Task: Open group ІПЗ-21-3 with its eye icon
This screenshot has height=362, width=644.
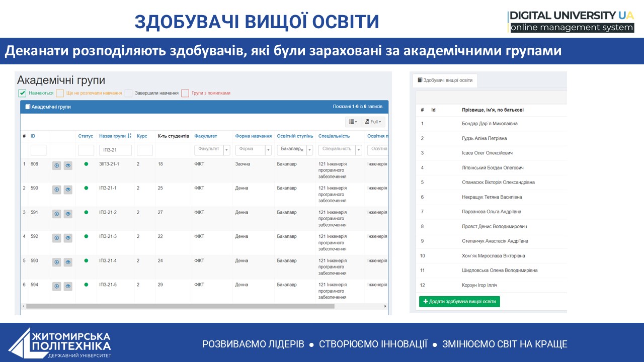Action: pyautogui.click(x=68, y=238)
